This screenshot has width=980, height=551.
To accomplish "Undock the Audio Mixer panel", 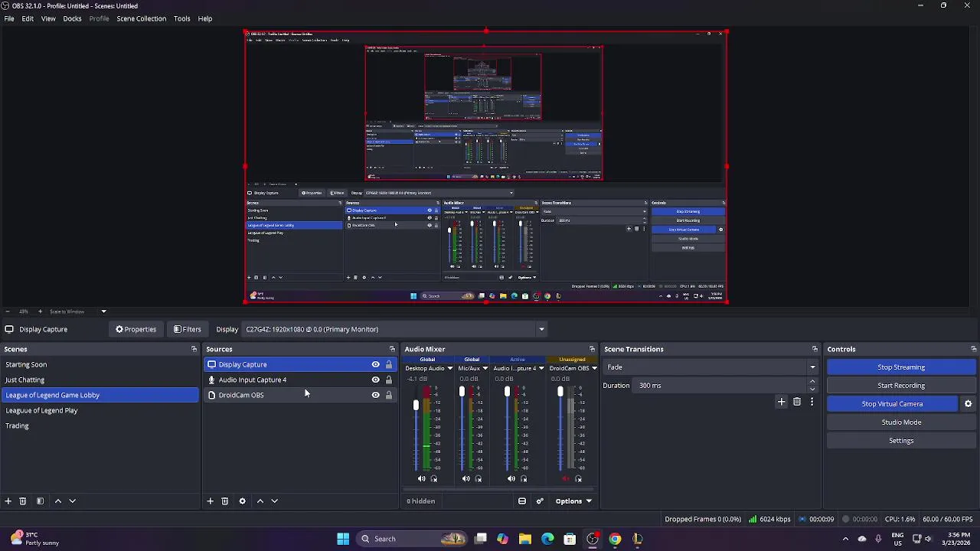I will 592,349.
